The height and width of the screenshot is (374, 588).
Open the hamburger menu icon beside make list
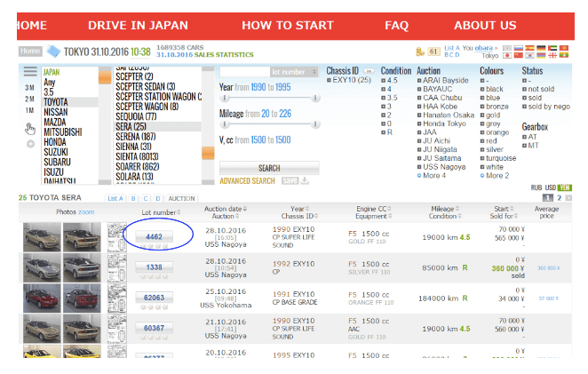point(30,72)
